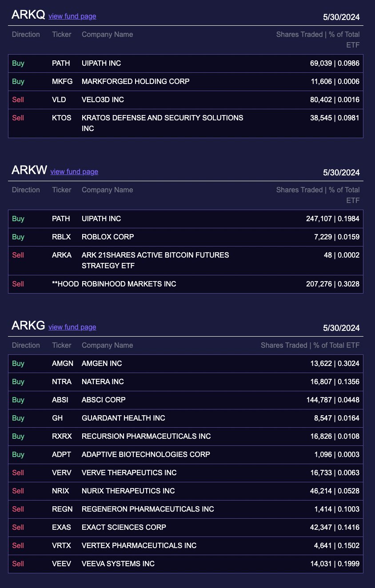Screen dimensions: 375x588
Task: Select the MKFG ticker row
Action: point(186,82)
